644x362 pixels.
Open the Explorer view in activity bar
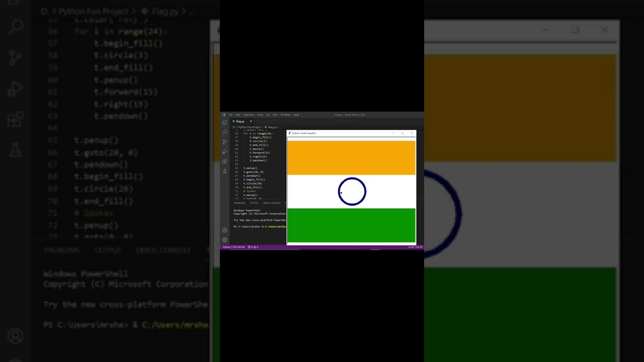point(224,123)
